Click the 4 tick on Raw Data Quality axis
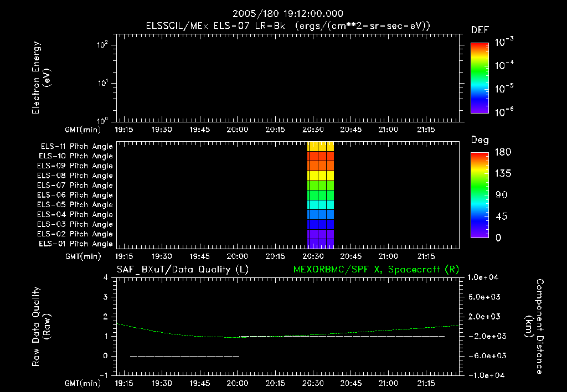 coord(105,277)
